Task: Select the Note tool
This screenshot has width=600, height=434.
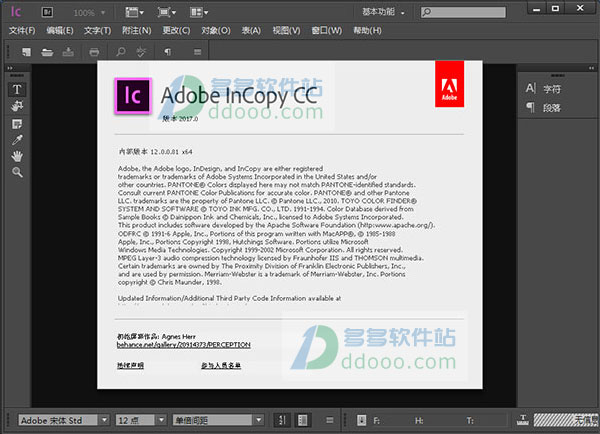Action: click(17, 124)
